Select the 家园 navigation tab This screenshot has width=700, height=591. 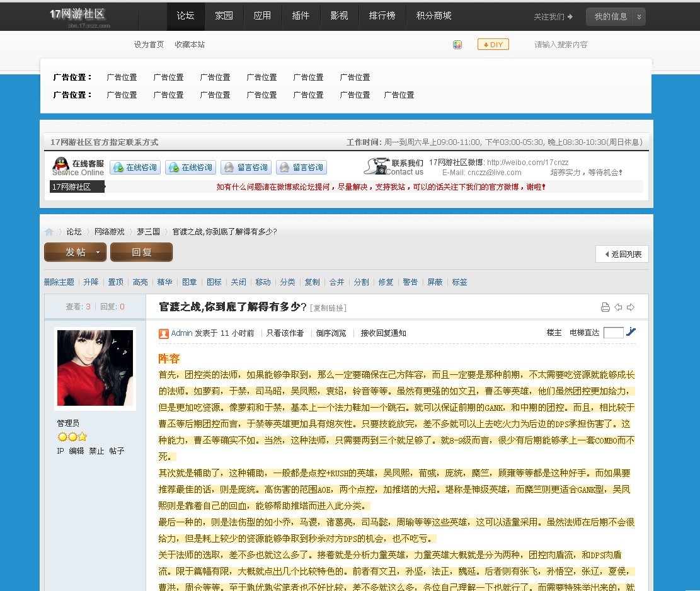pos(224,16)
